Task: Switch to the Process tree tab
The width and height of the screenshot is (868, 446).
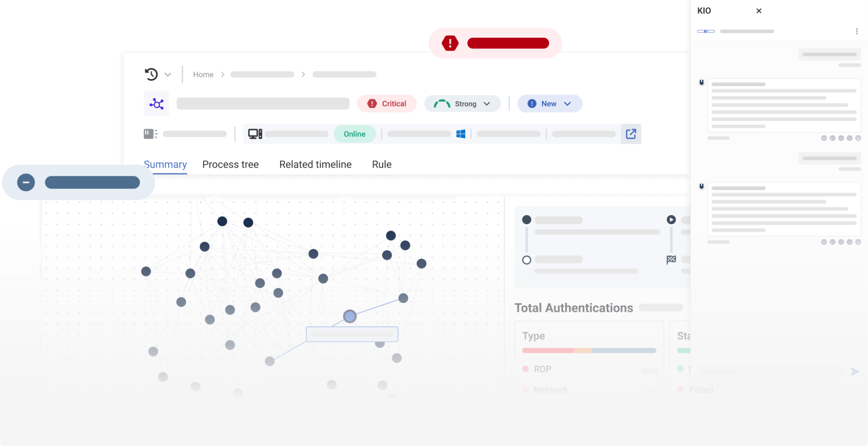Action: coord(230,164)
